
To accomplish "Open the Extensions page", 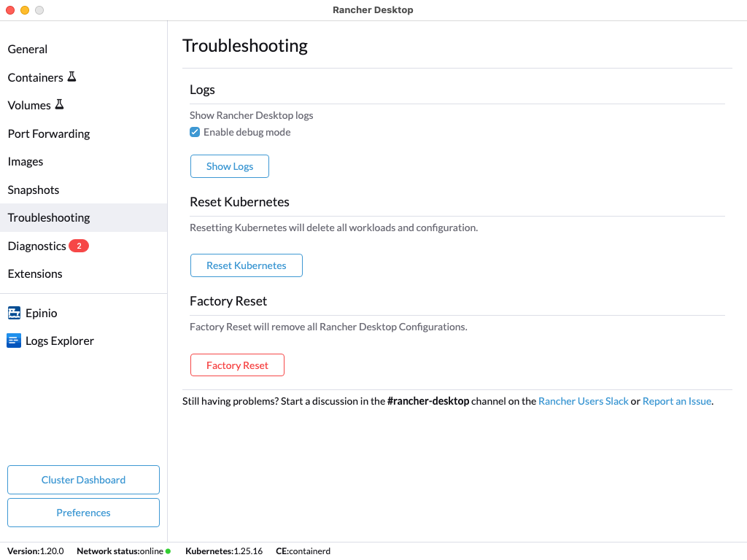I will [x=35, y=273].
